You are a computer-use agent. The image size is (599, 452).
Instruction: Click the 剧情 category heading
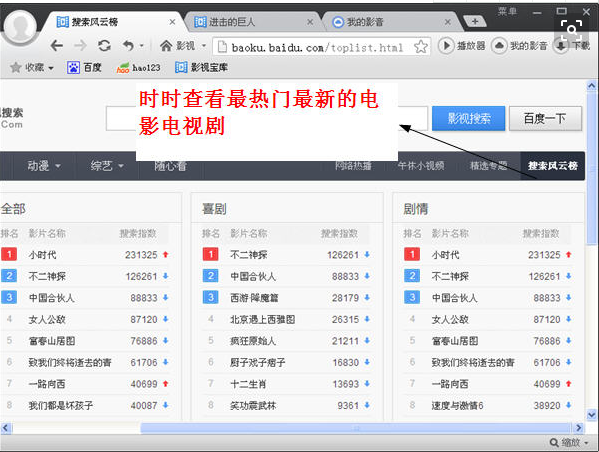[416, 209]
